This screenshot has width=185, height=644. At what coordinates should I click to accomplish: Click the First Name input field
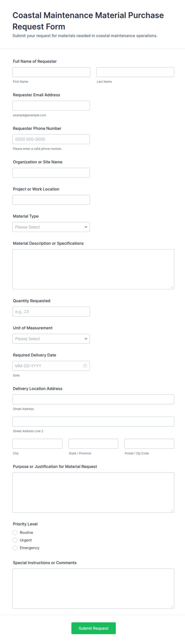point(51,72)
